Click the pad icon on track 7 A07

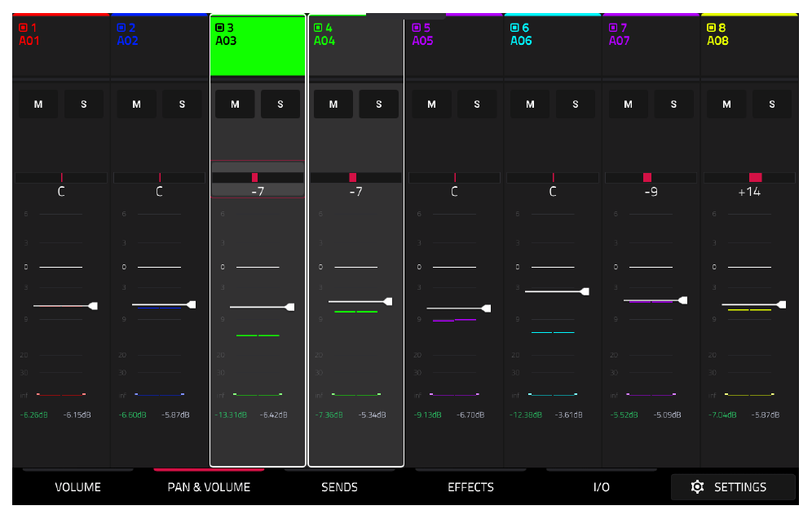[x=613, y=28]
